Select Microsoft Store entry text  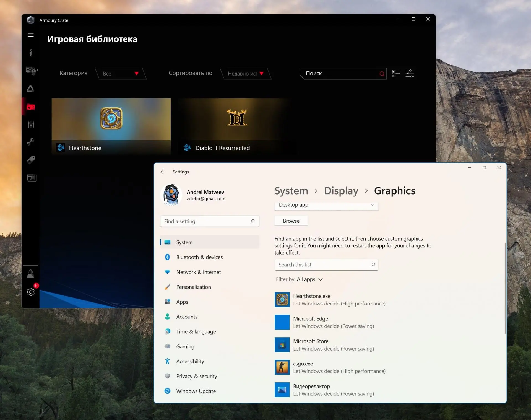(x=334, y=345)
